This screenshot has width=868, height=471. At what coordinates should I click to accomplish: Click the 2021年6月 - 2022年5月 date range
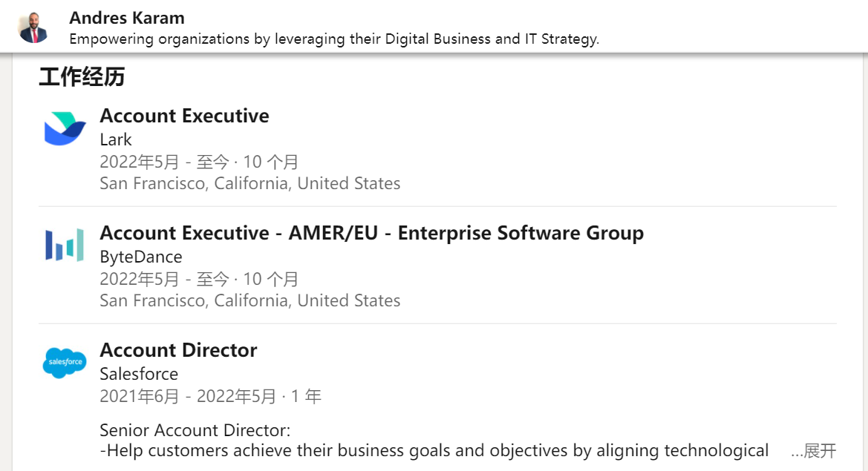click(210, 396)
